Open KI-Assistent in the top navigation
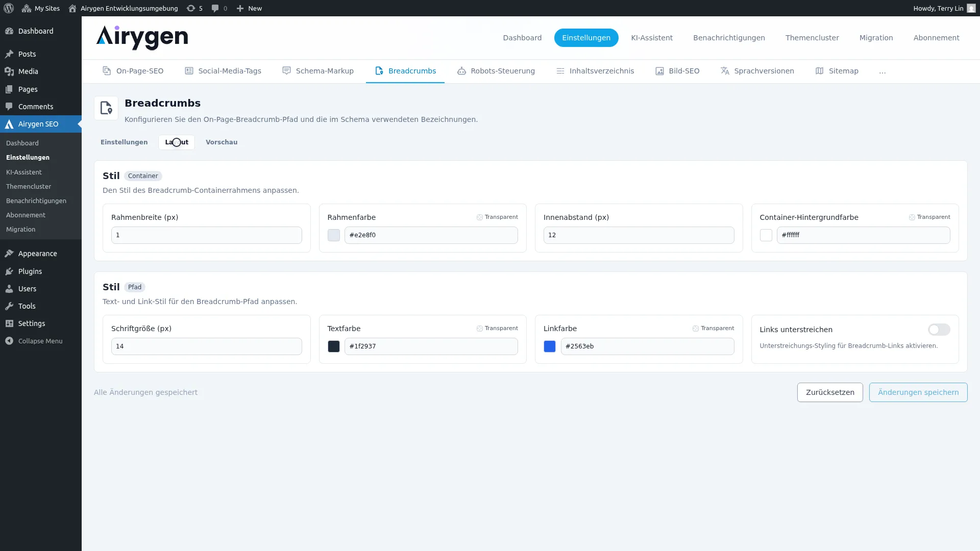The image size is (980, 551). click(652, 38)
